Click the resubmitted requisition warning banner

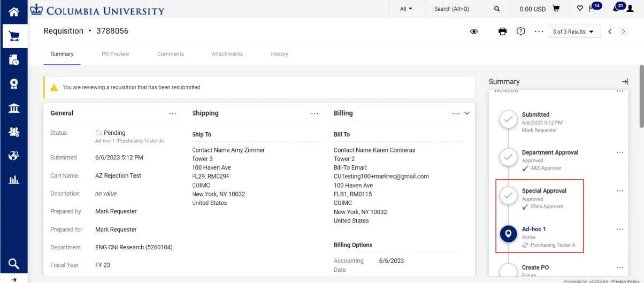[x=259, y=87]
